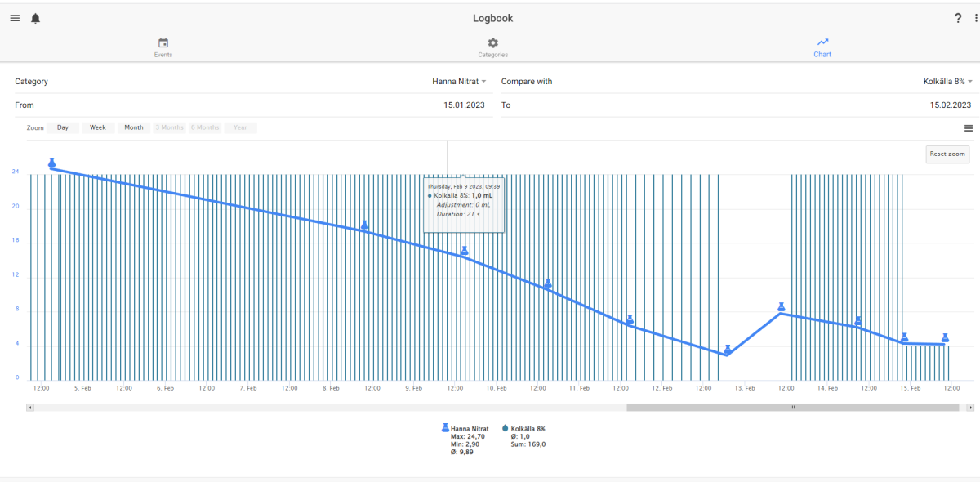Open chart context menu icon

pyautogui.click(x=969, y=128)
